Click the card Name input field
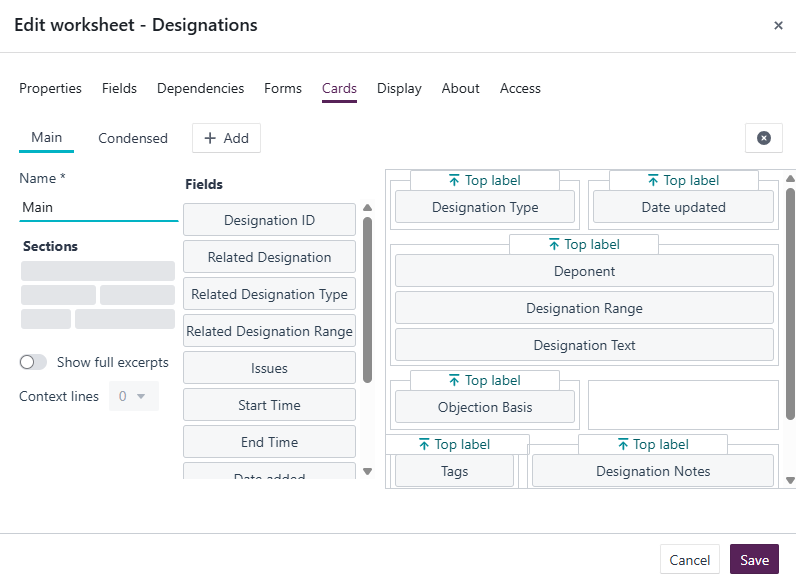 pos(98,207)
